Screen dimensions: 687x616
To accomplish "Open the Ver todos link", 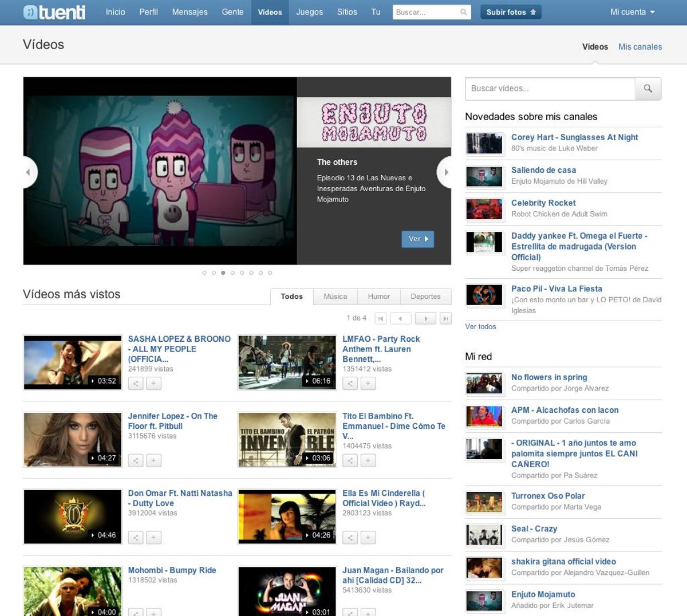I will pyautogui.click(x=480, y=327).
